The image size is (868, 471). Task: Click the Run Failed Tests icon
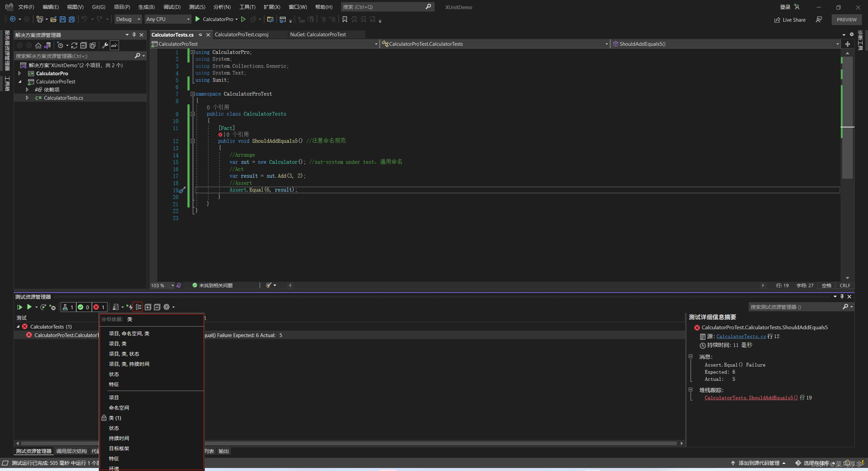tap(52, 307)
